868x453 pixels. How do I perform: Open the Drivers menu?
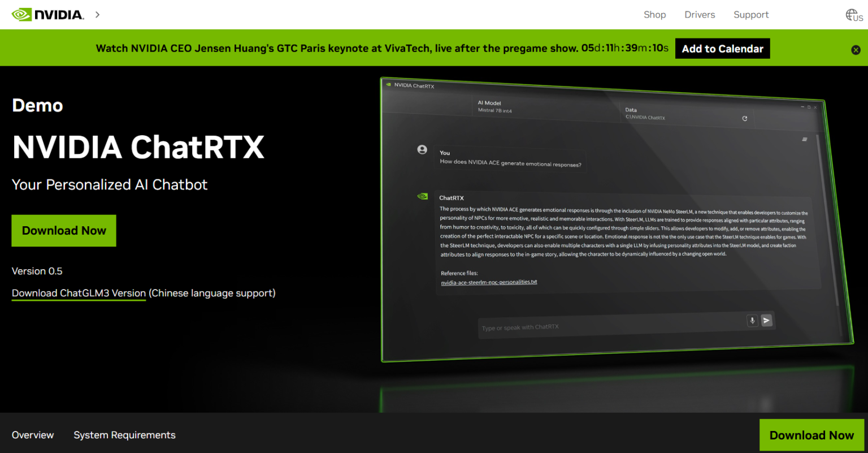point(700,14)
